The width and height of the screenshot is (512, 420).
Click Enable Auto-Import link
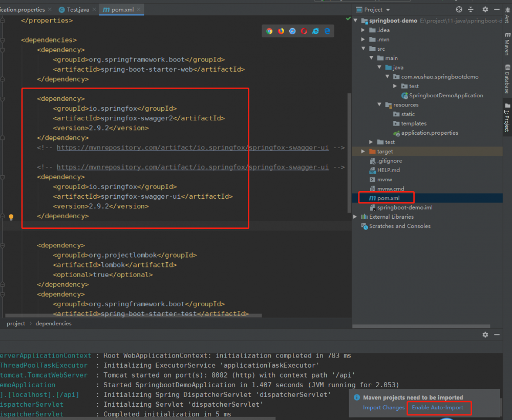pyautogui.click(x=437, y=408)
